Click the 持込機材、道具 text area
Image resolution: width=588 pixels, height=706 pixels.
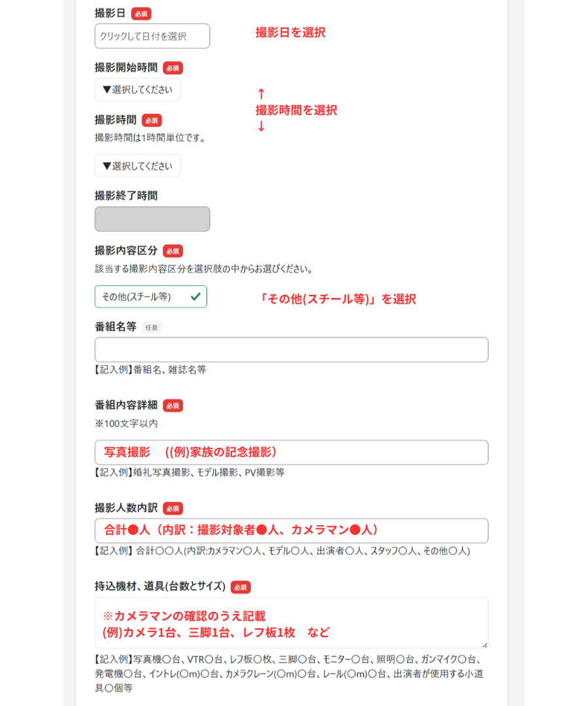(x=291, y=622)
